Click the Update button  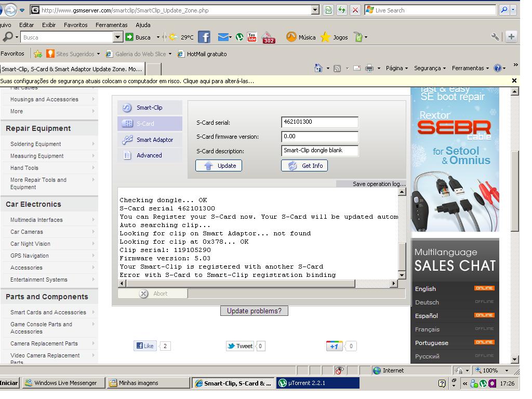(219, 166)
